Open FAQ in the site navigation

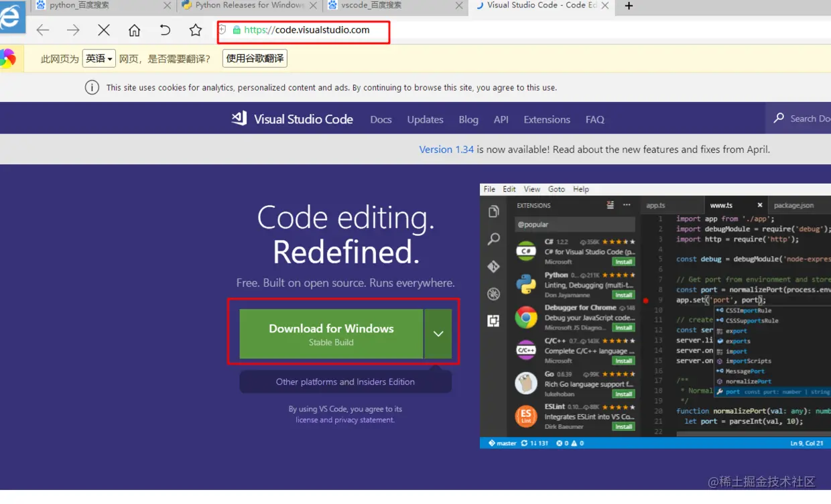click(x=595, y=119)
